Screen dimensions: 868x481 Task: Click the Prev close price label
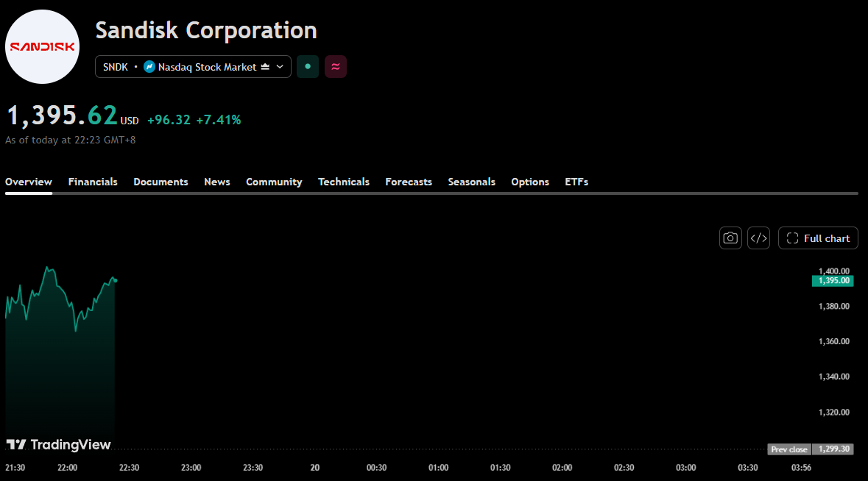click(789, 449)
